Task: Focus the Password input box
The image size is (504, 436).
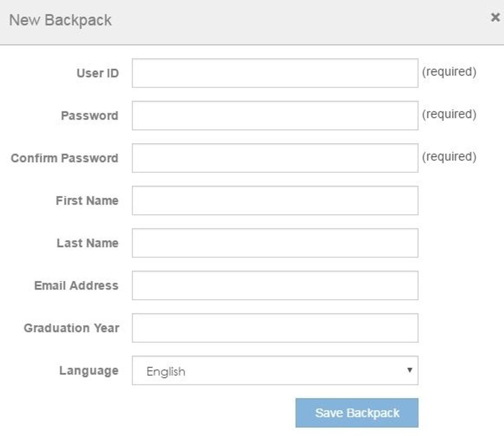Action: pyautogui.click(x=275, y=114)
